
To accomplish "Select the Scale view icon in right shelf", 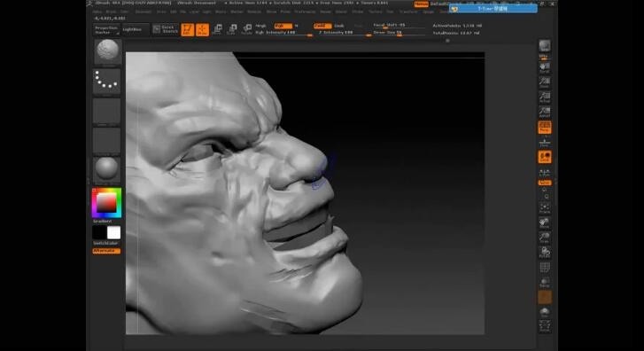I will 545,238.
